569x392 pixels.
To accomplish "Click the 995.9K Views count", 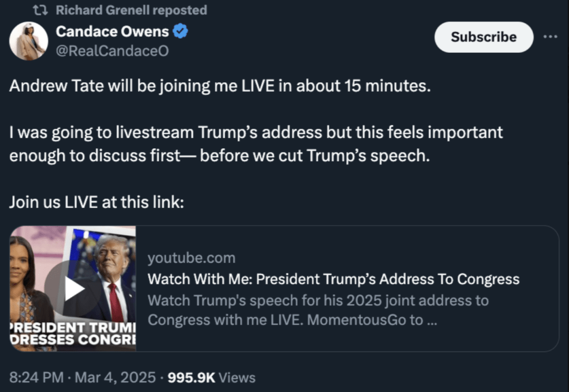I will (x=212, y=378).
